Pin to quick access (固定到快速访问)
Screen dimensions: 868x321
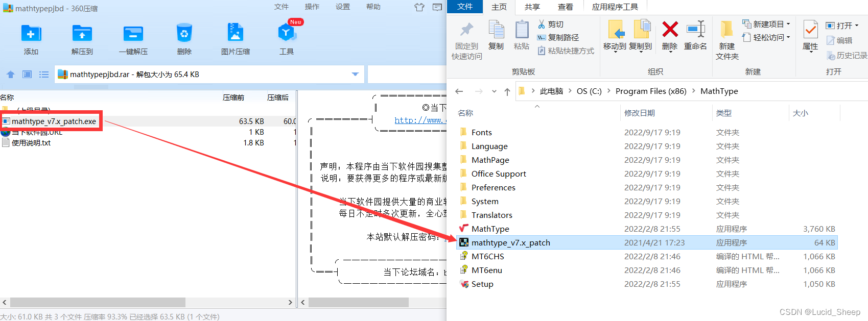pyautogui.click(x=466, y=41)
